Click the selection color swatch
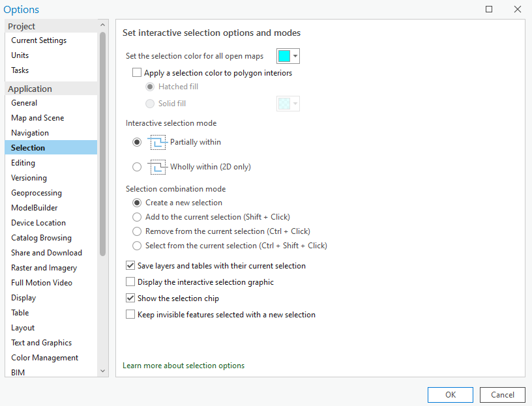The image size is (532, 406). point(285,56)
